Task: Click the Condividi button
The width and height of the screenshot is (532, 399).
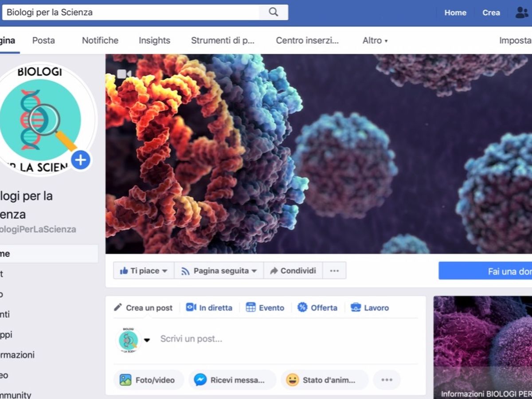Action: (293, 270)
